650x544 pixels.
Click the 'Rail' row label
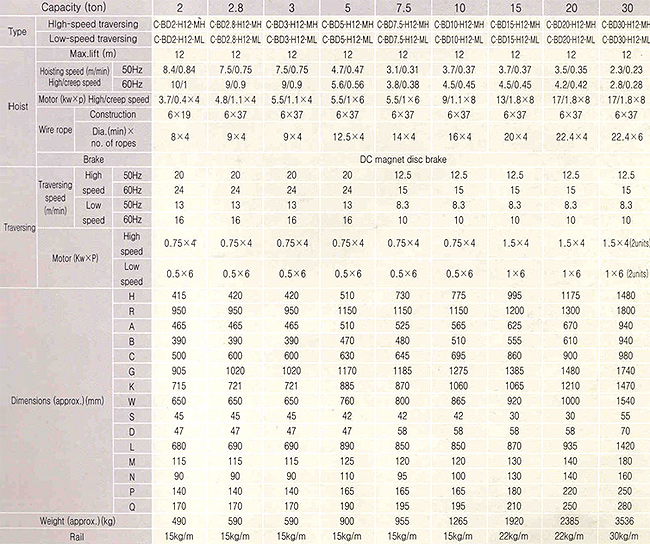click(77, 537)
